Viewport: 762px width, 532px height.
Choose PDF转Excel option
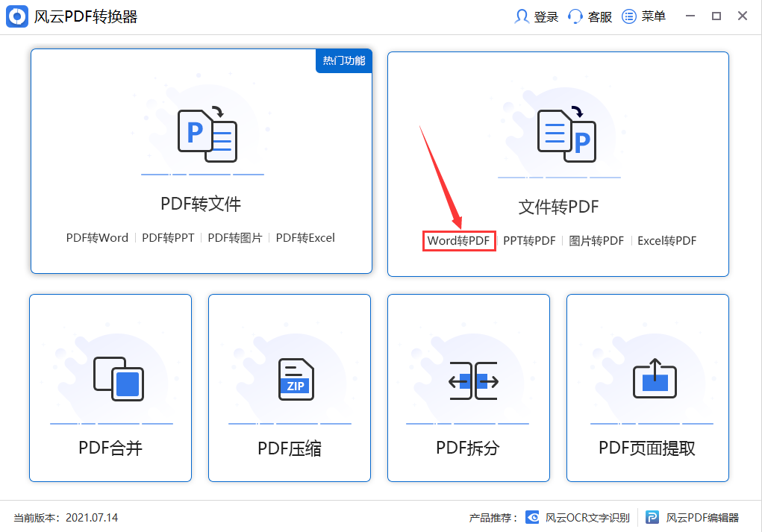pos(305,237)
